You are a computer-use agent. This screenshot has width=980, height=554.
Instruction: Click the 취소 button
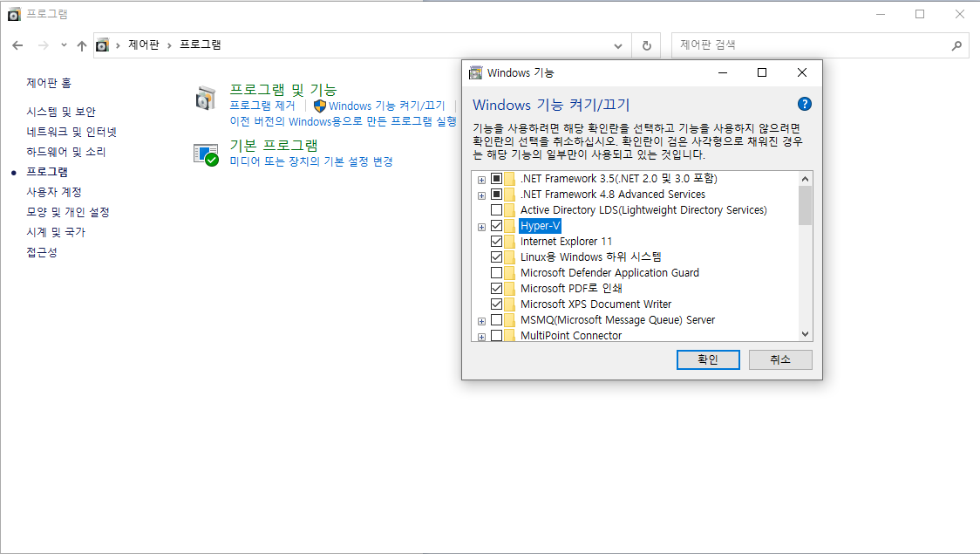(780, 359)
